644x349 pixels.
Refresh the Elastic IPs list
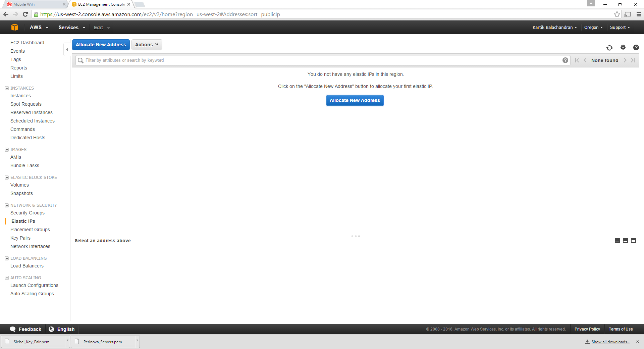point(609,48)
